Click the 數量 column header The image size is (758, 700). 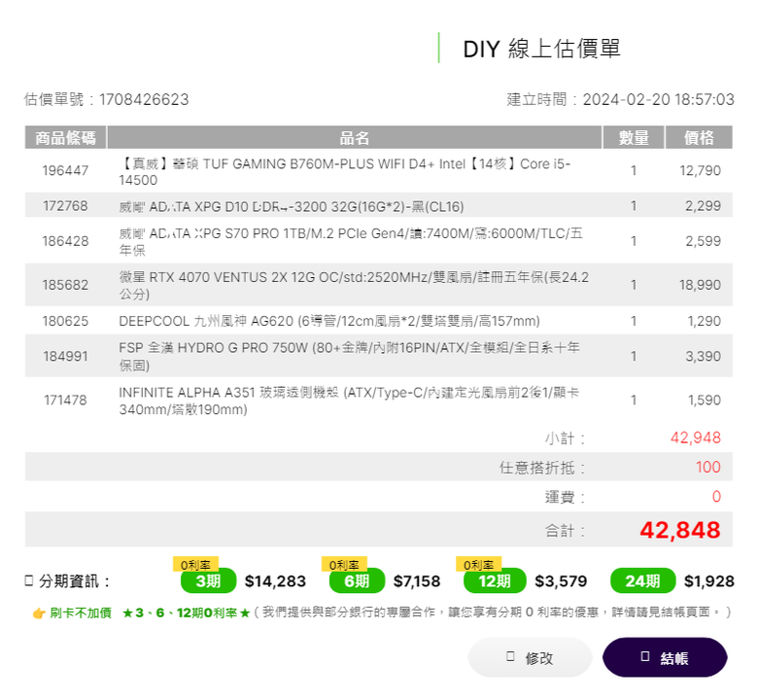click(x=634, y=137)
